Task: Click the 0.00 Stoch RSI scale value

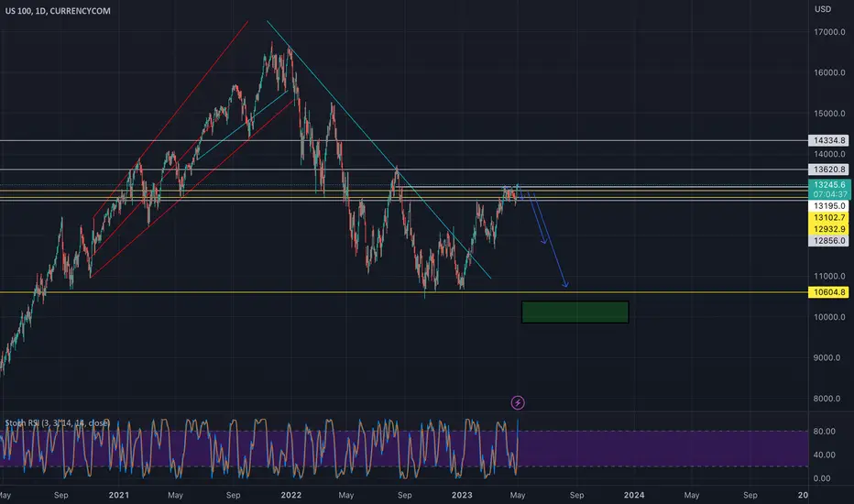Action: coord(822,478)
